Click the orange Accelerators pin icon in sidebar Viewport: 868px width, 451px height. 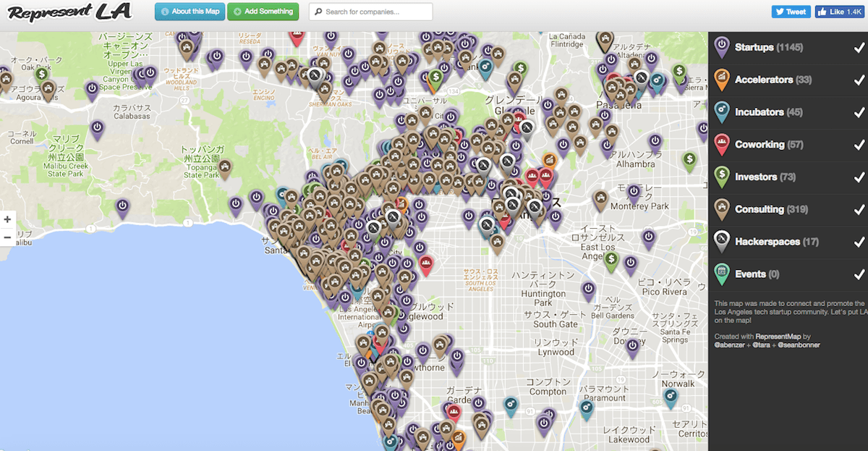click(x=721, y=80)
